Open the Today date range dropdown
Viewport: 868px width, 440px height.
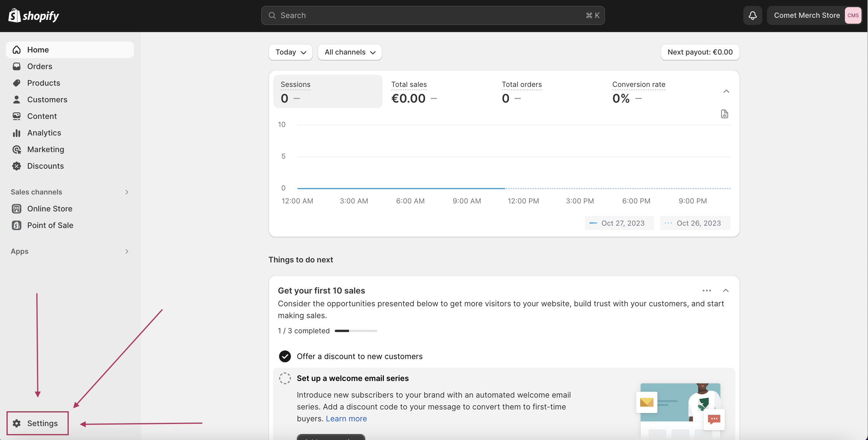click(x=290, y=52)
